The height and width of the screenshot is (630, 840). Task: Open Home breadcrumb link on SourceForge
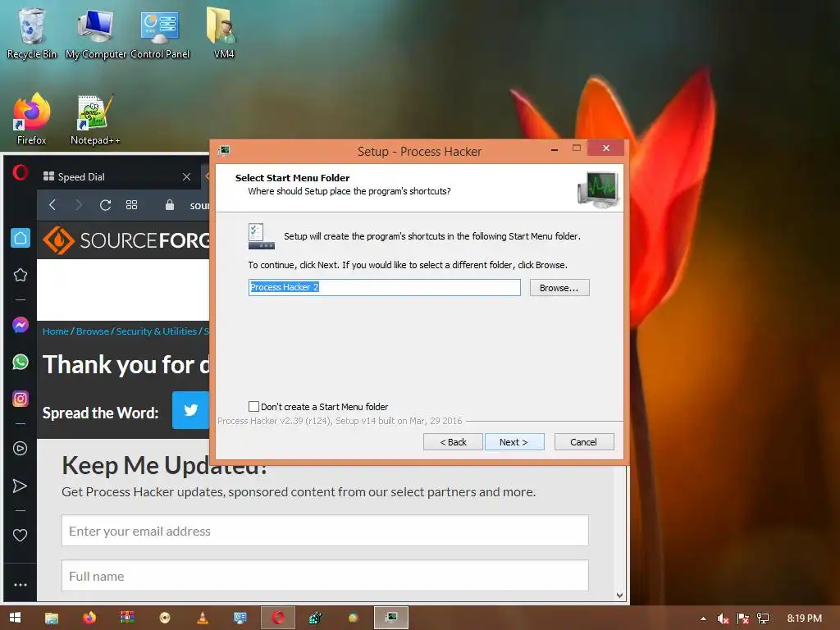coord(56,331)
